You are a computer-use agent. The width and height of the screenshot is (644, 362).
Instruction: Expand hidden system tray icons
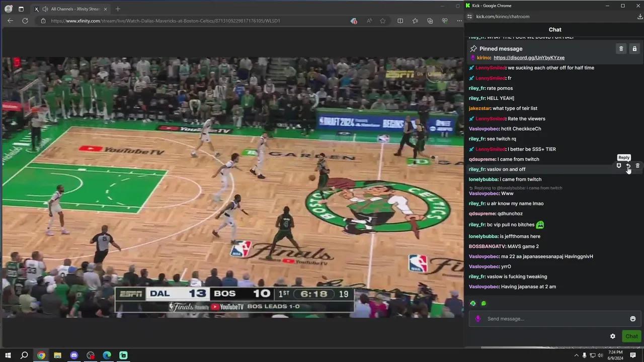point(576,355)
